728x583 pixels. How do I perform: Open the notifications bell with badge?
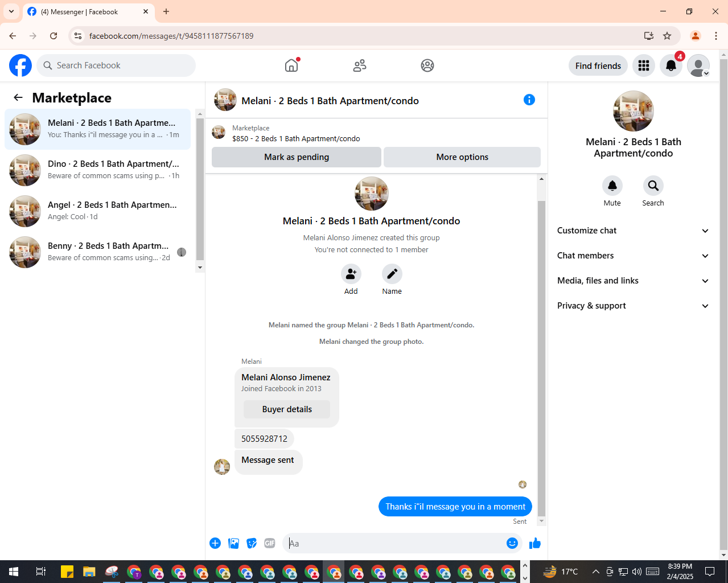pos(671,65)
